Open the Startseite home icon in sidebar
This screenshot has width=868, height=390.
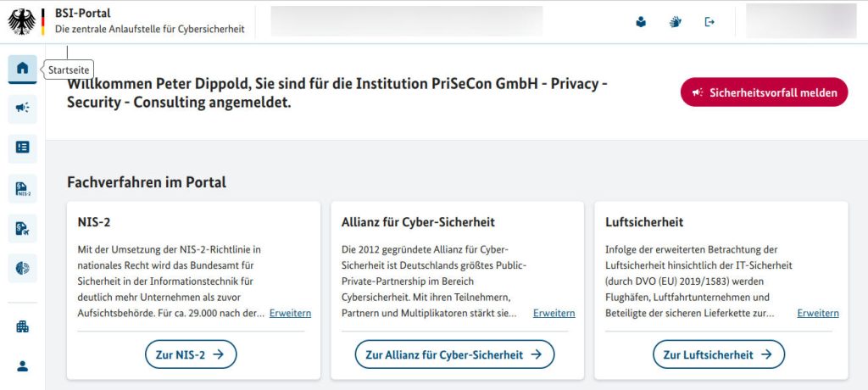22,69
